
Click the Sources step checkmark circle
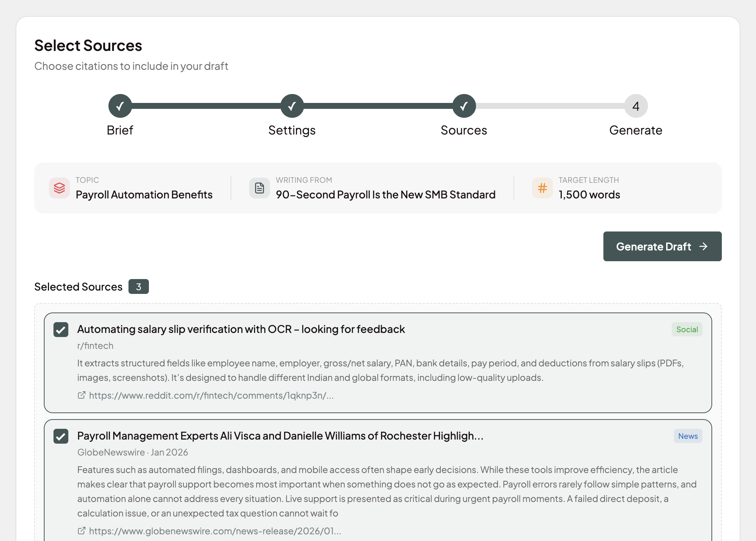point(464,106)
